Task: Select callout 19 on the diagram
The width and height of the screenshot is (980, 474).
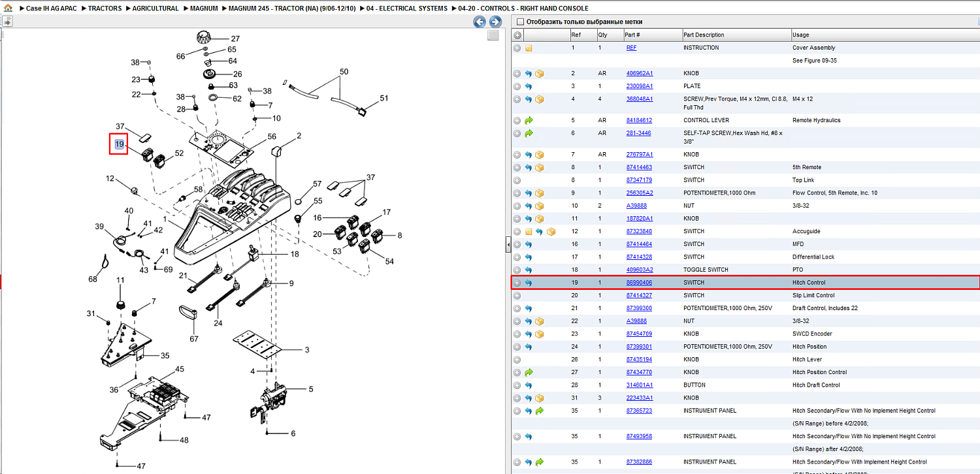Action: pyautogui.click(x=119, y=144)
